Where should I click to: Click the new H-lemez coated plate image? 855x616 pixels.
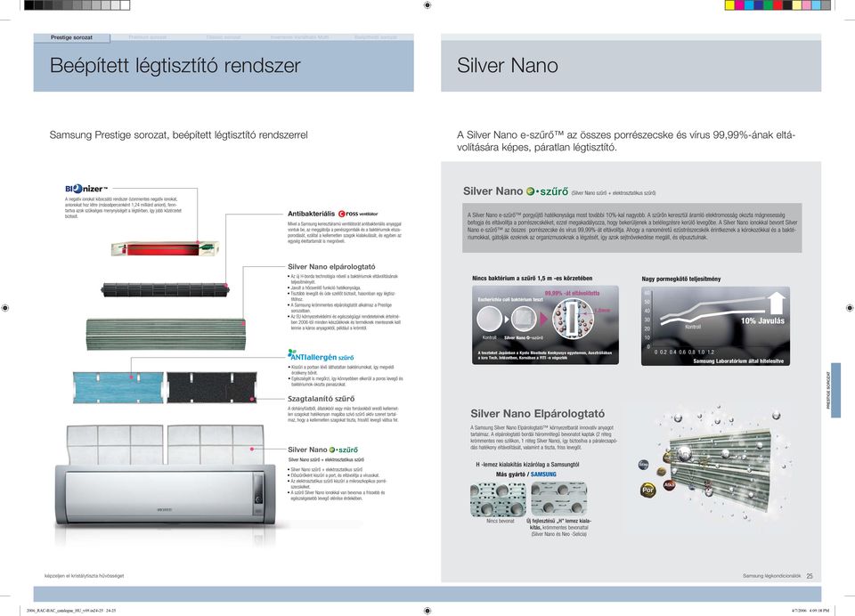[559, 498]
